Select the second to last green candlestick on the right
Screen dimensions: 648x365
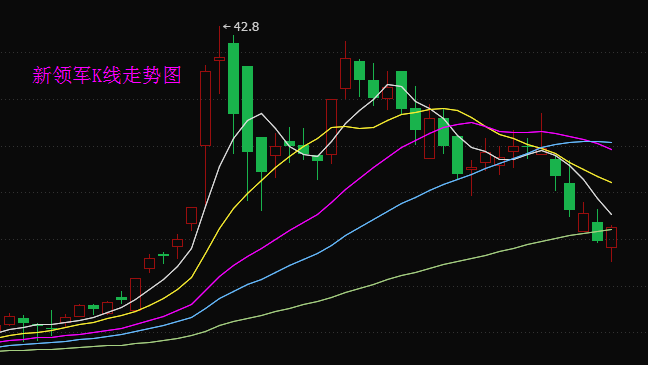click(x=569, y=196)
